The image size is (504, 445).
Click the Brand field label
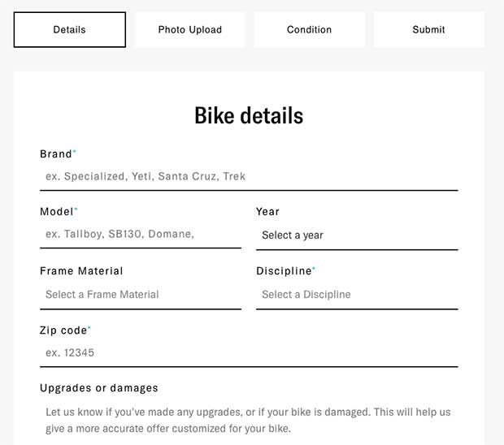click(x=55, y=153)
